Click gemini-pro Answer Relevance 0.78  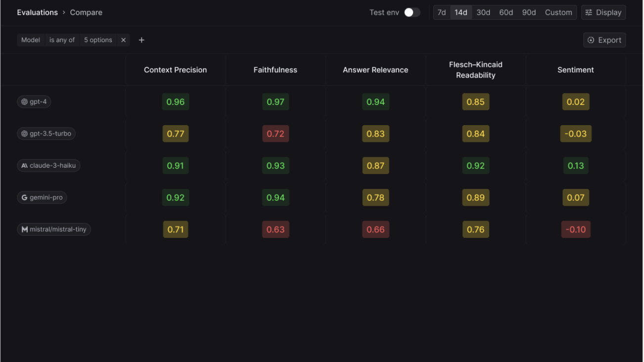[375, 197]
